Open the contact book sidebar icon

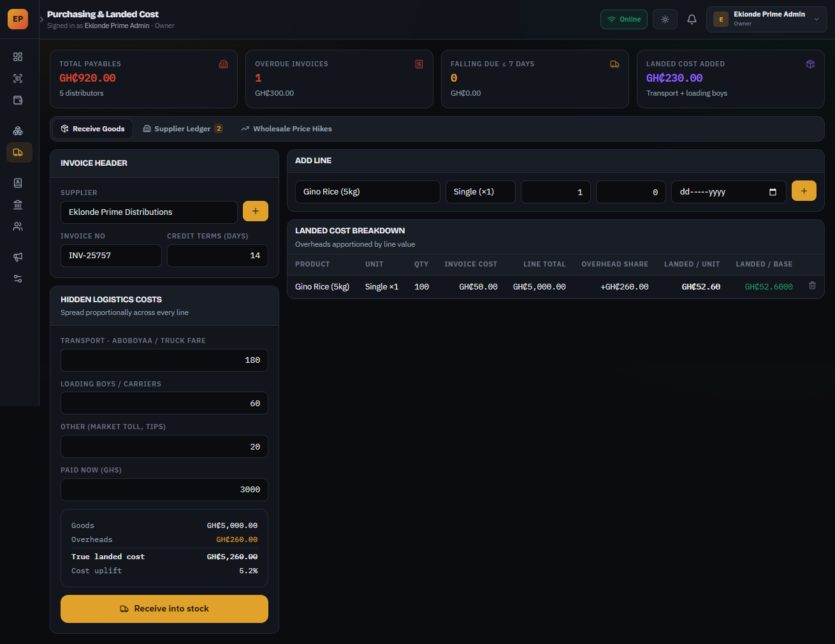click(18, 183)
